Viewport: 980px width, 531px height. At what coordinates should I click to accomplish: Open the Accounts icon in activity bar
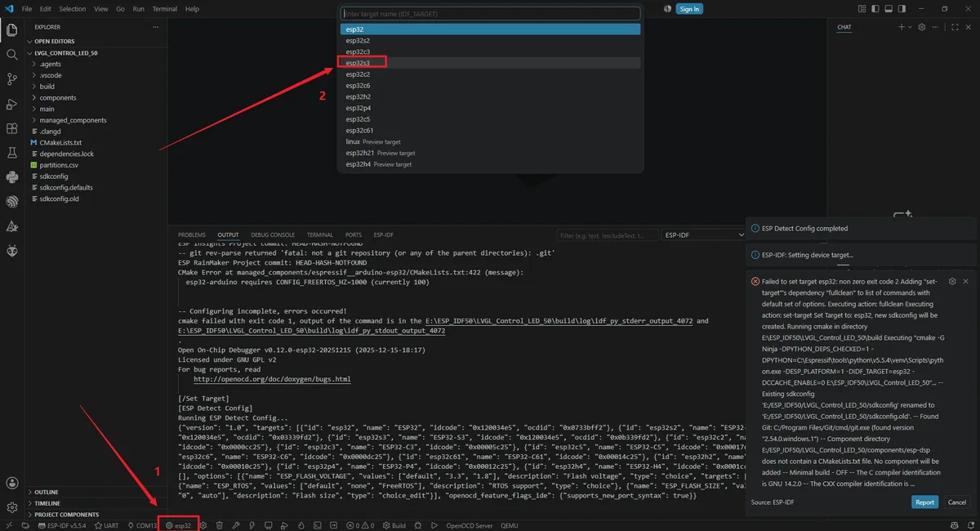pyautogui.click(x=12, y=484)
